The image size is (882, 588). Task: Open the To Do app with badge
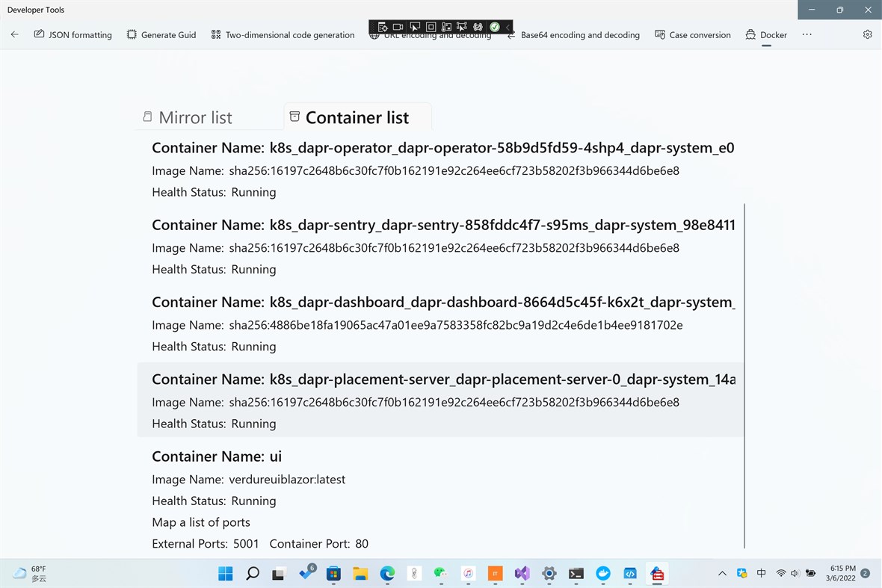click(x=306, y=573)
